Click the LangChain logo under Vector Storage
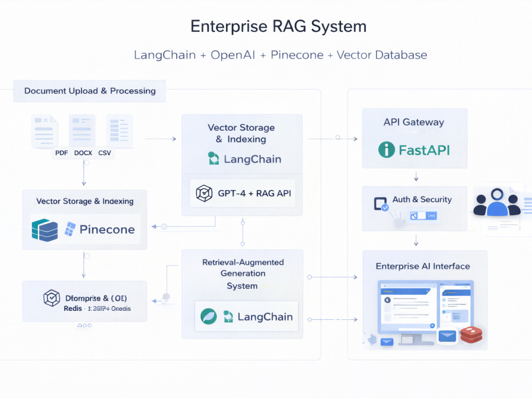532x398 pixels. [x=213, y=158]
